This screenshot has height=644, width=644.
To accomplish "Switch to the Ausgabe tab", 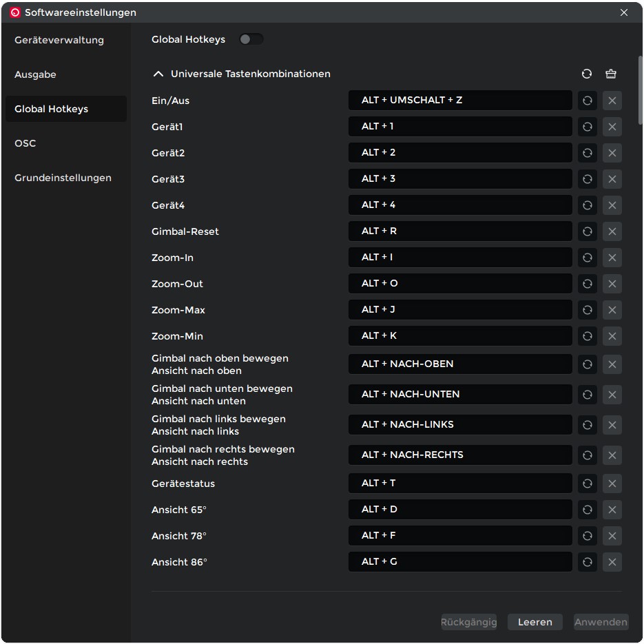I will click(x=36, y=74).
